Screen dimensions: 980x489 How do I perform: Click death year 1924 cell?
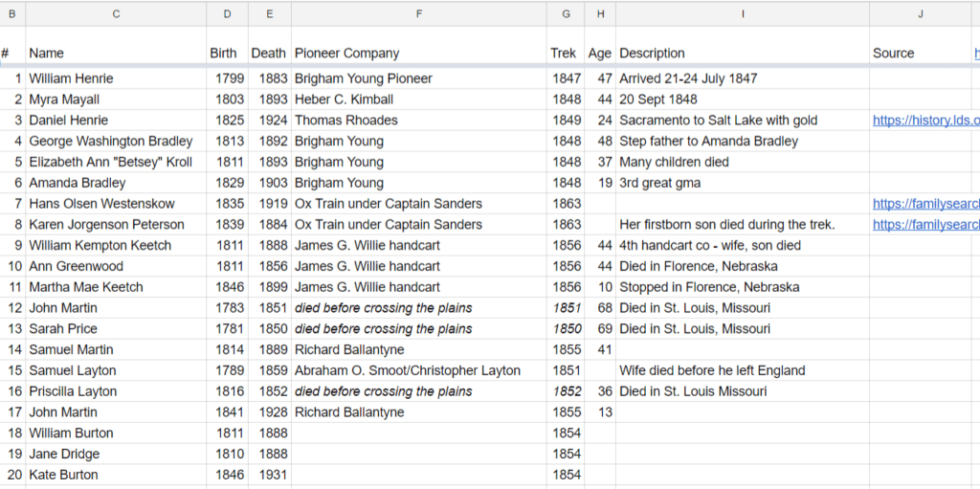(x=269, y=120)
